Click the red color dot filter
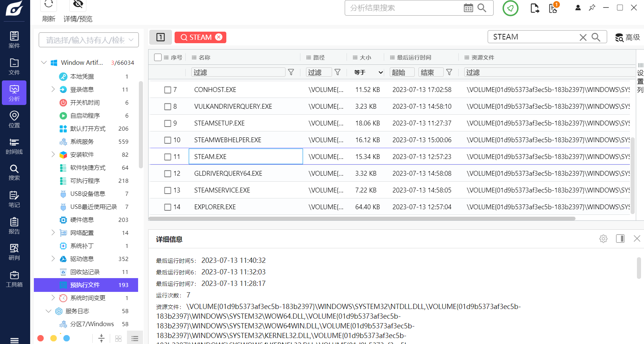 pyautogui.click(x=41, y=338)
